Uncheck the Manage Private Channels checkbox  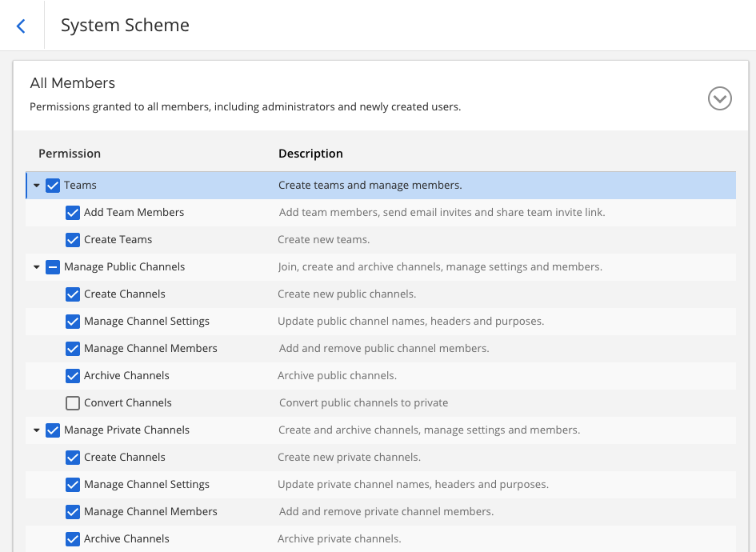coord(53,430)
